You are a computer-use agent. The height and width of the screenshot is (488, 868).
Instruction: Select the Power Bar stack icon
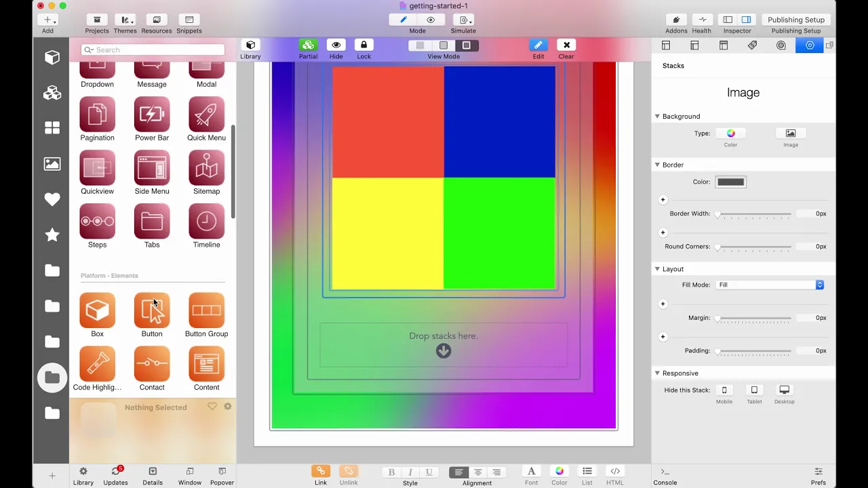coord(152,114)
